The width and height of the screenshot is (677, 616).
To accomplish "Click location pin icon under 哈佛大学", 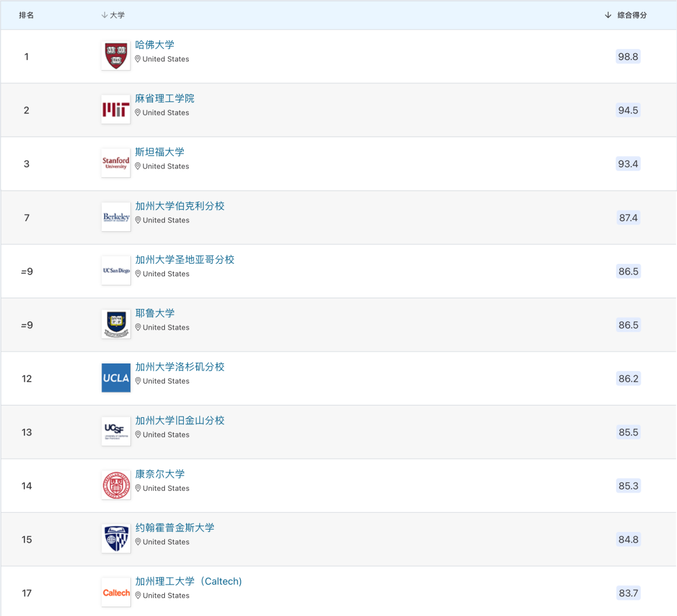I will pos(138,59).
